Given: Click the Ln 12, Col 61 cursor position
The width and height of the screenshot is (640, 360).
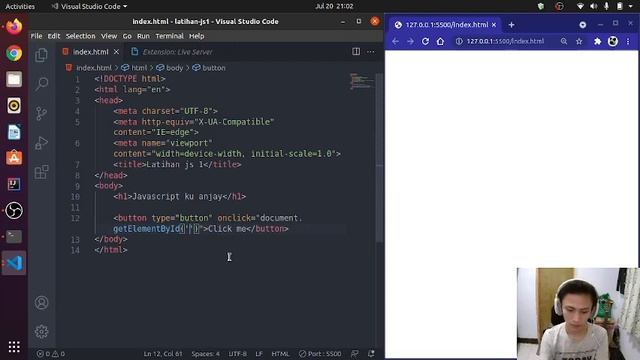Looking at the screenshot, I should [x=163, y=353].
